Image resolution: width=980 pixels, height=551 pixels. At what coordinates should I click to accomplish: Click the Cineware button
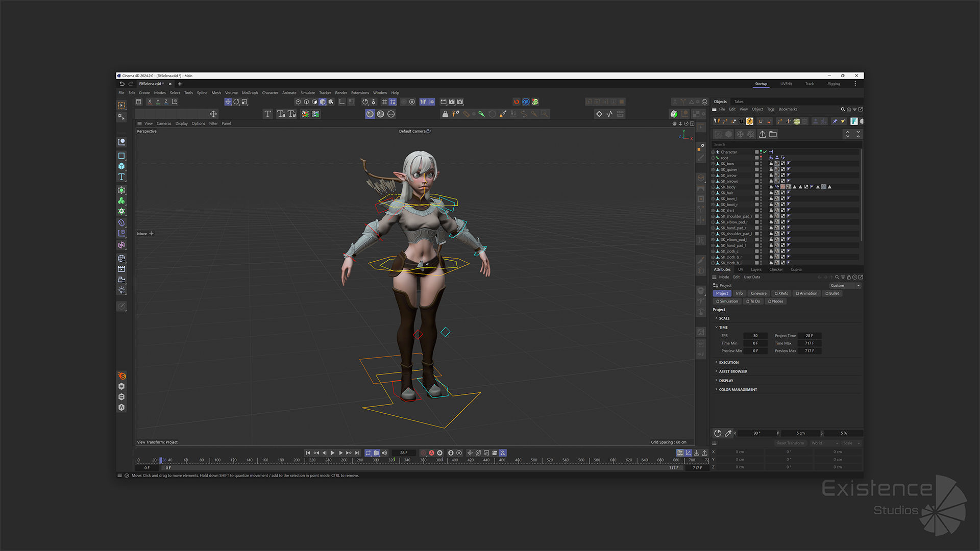pyautogui.click(x=758, y=293)
